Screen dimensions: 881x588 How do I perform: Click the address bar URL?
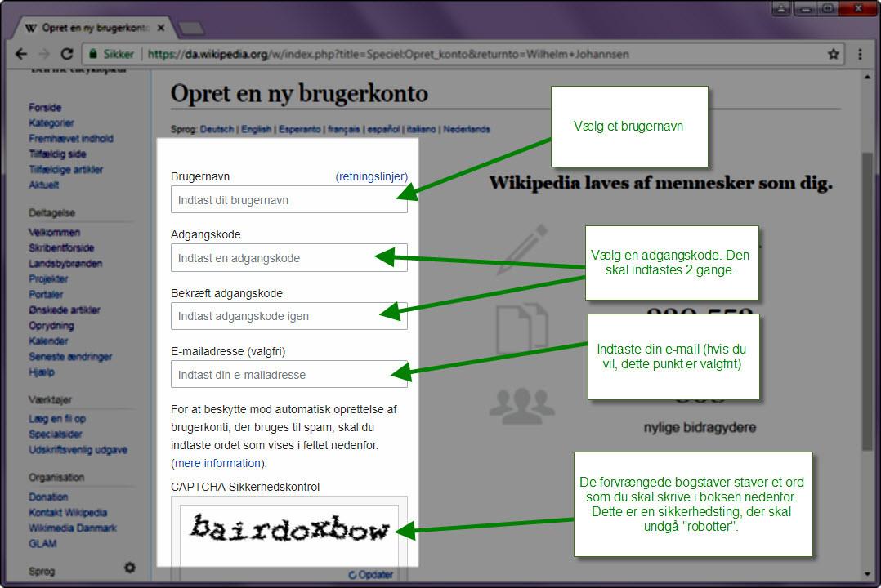tap(388, 54)
